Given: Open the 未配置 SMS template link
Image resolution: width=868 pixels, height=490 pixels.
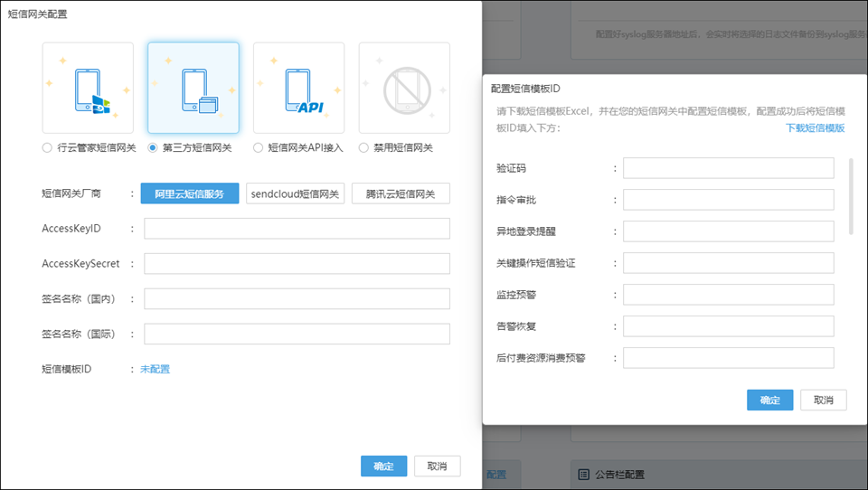Looking at the screenshot, I should pyautogui.click(x=155, y=369).
